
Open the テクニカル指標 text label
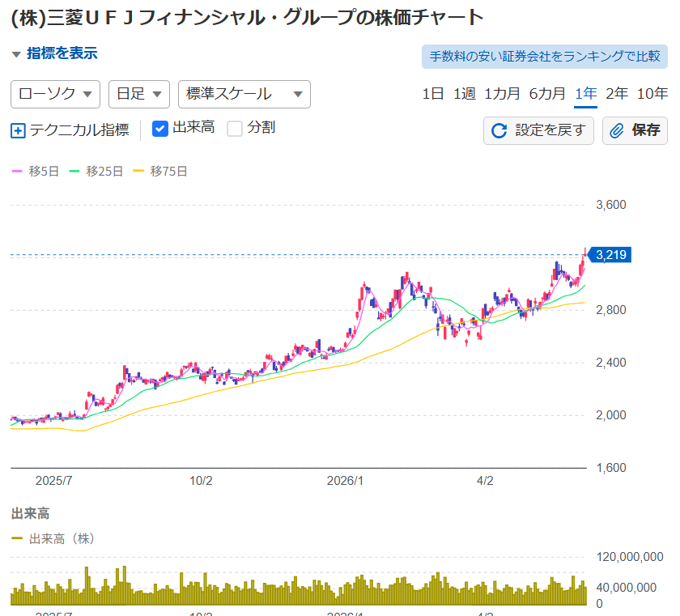(x=79, y=130)
